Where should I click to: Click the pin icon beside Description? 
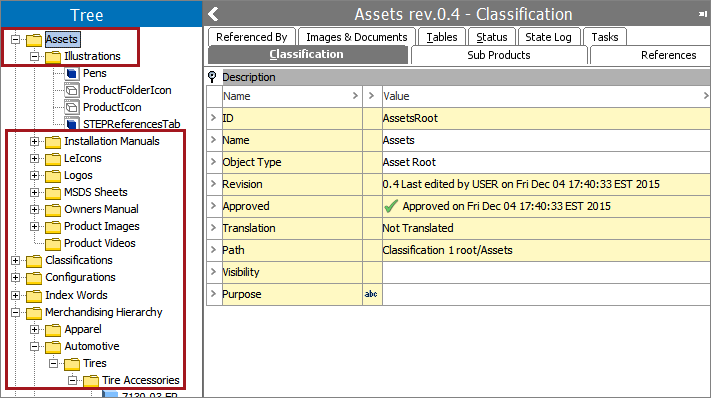tap(212, 77)
